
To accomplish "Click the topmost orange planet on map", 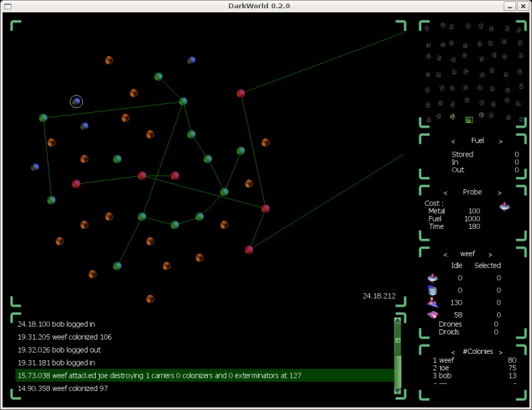I will pyautogui.click(x=109, y=60).
